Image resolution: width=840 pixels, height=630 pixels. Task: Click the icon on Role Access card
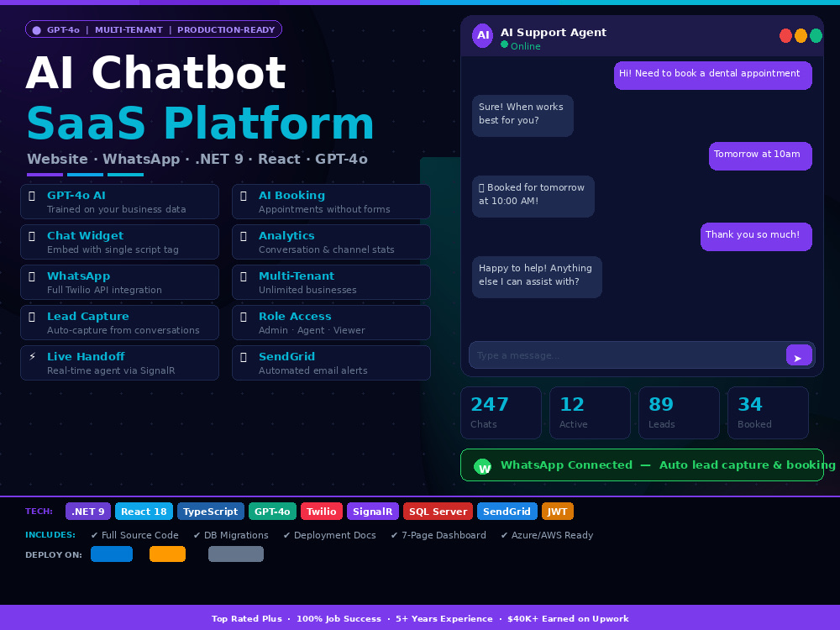[244, 317]
